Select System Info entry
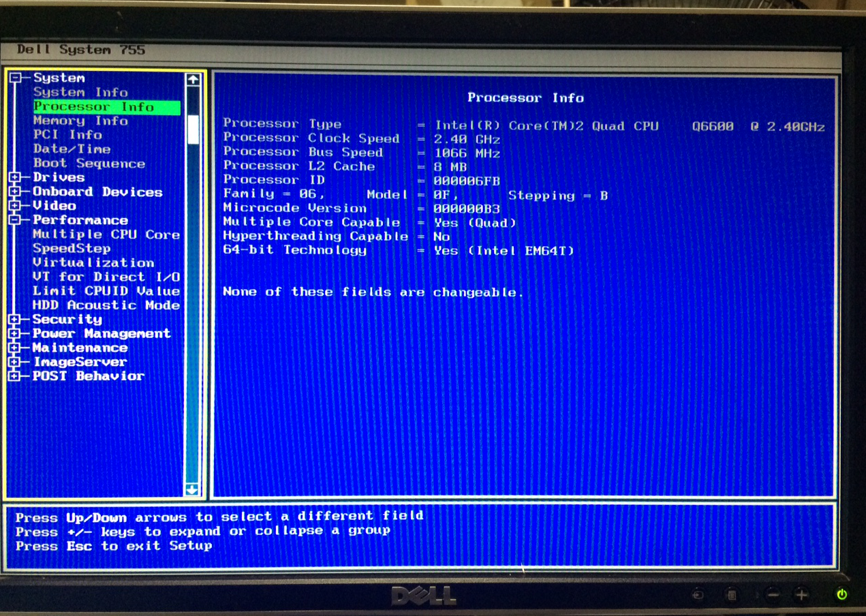The width and height of the screenshot is (866, 616). (x=80, y=92)
